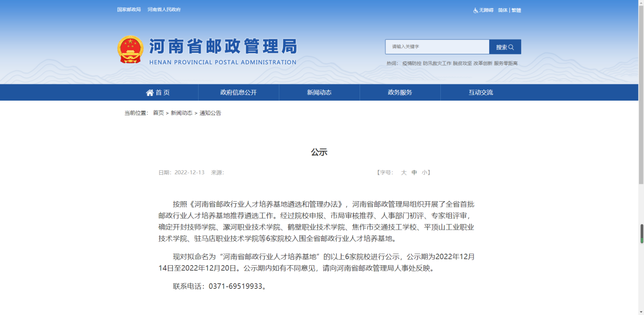
Task: Open the 互动交流 navigation menu
Action: tap(480, 92)
